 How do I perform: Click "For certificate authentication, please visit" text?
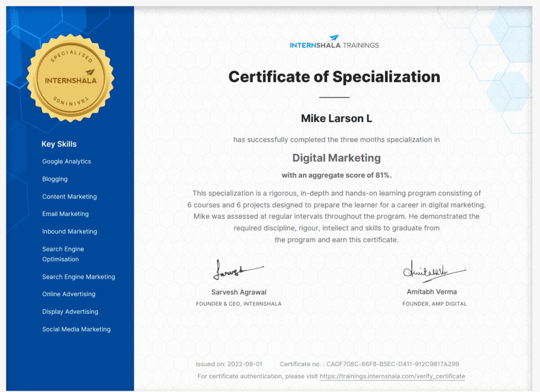click(x=257, y=376)
